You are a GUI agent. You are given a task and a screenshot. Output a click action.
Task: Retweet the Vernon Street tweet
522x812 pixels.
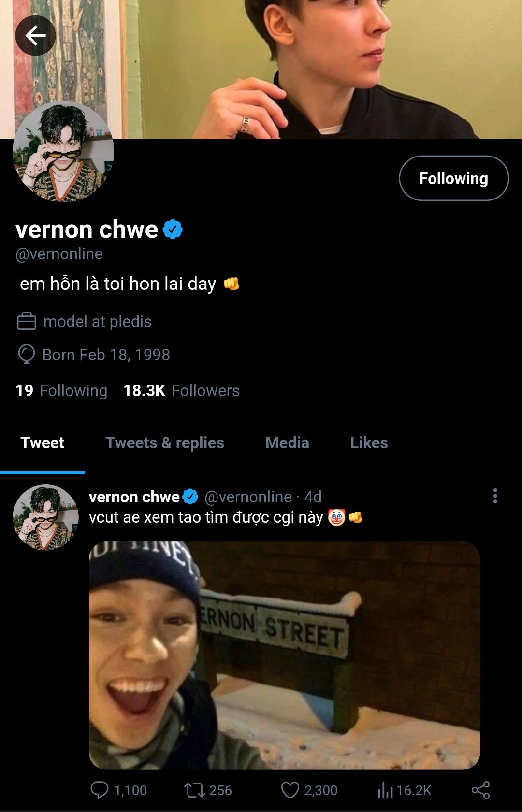(194, 790)
